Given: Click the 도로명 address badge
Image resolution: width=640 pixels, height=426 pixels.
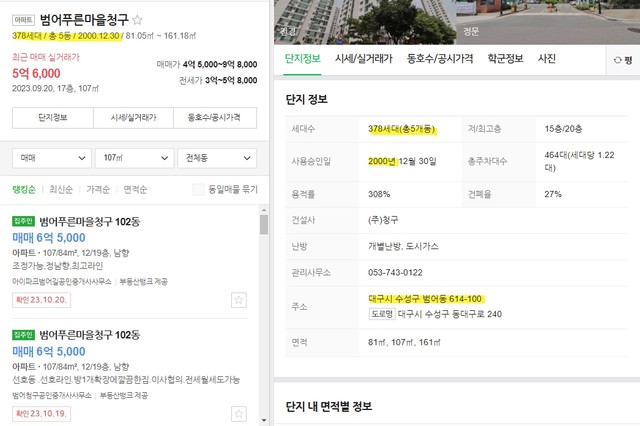Looking at the screenshot, I should point(382,314).
